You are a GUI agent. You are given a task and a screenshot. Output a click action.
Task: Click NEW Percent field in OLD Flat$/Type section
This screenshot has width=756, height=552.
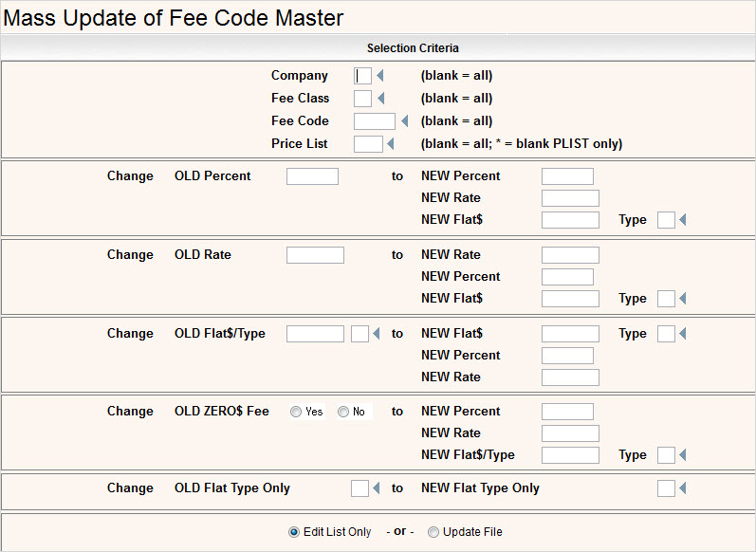pos(567,356)
